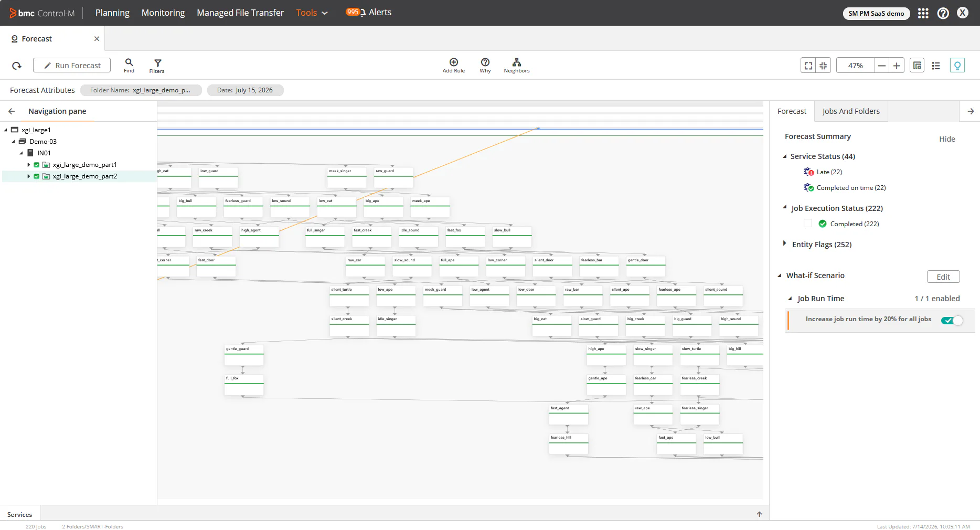Click the Run Forecast button
This screenshot has height=530, width=980.
(x=72, y=65)
